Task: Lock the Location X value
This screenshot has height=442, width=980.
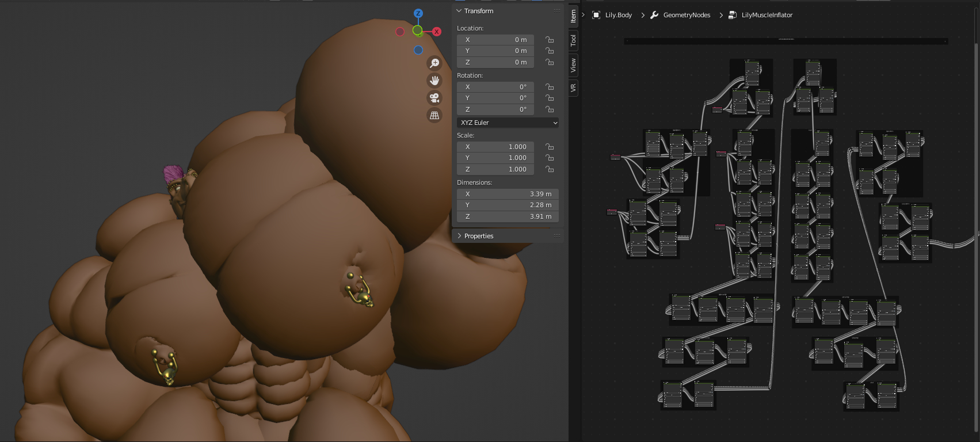Action: point(550,40)
